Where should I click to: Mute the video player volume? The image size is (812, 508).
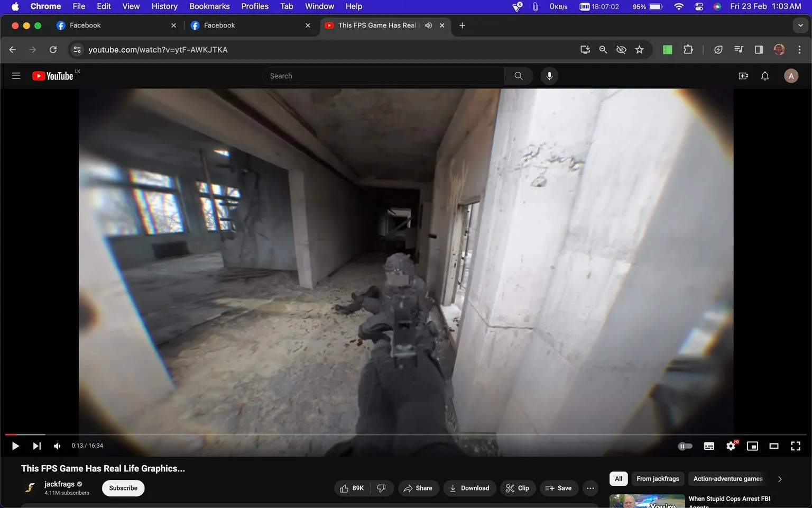pos(57,446)
